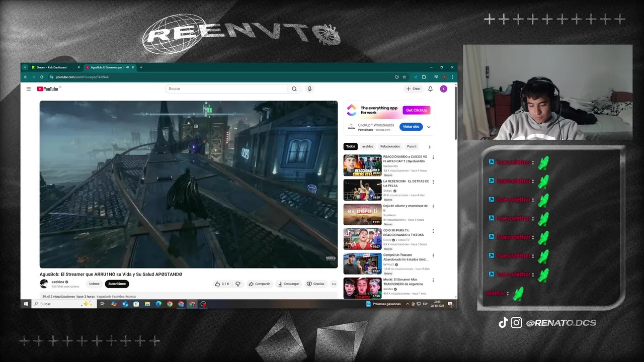Screen dimensions: 644x362
Task: Click the Suscribirme button
Action: (117, 284)
